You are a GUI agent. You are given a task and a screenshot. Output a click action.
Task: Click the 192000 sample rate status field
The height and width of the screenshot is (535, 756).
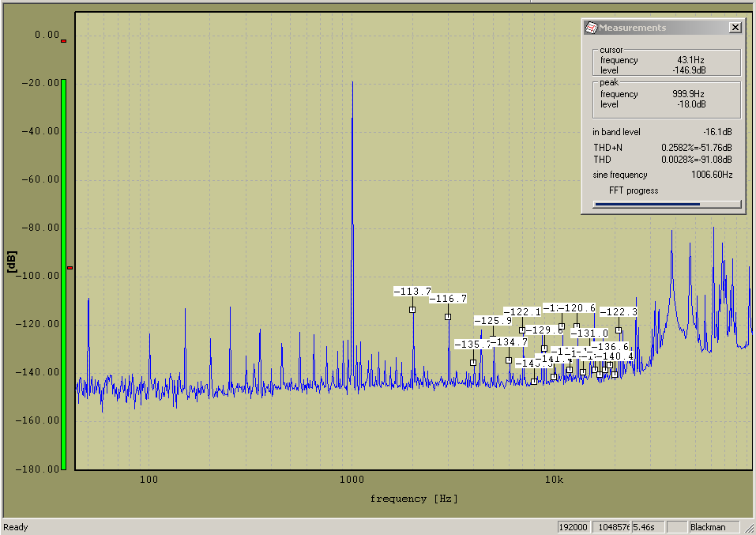click(x=573, y=527)
